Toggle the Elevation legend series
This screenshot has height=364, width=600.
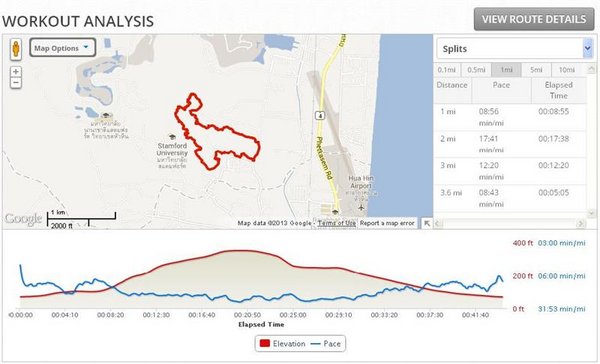click(x=282, y=344)
